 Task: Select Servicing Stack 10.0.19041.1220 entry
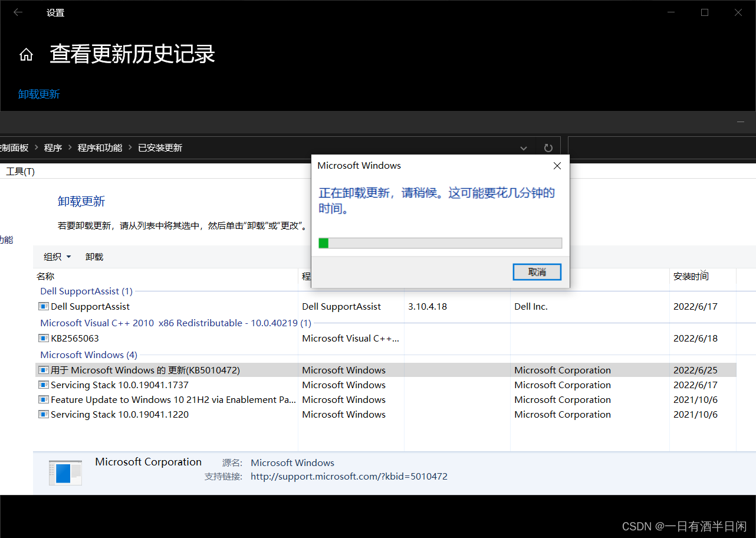click(x=120, y=414)
